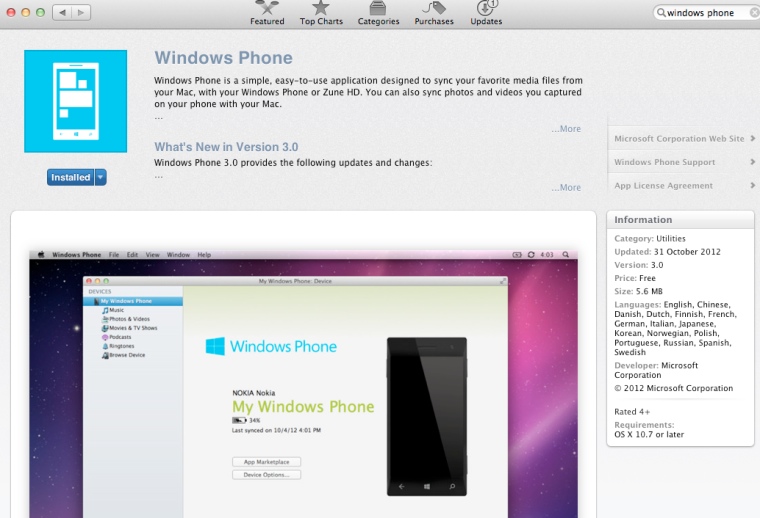Open the dropdown arrow beside Installed

[101, 177]
